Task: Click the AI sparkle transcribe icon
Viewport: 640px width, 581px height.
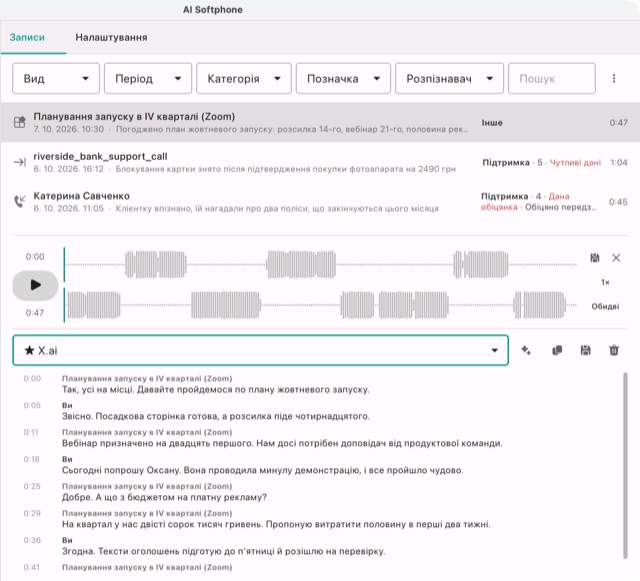Action: [526, 350]
